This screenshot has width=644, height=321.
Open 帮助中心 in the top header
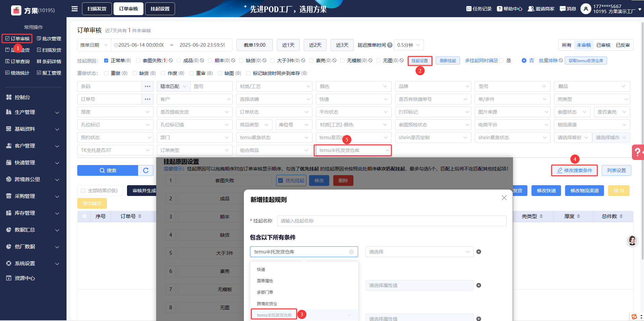(510, 9)
